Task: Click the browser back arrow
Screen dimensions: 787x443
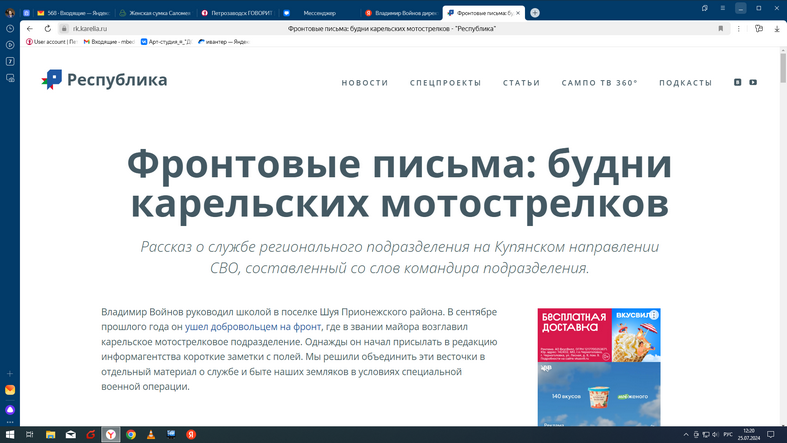Action: pyautogui.click(x=30, y=29)
